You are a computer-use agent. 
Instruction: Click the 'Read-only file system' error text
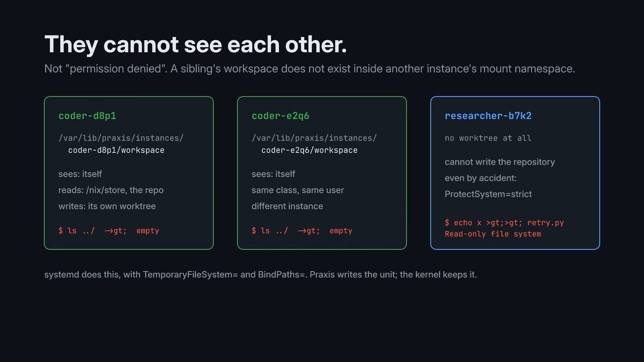pos(493,234)
